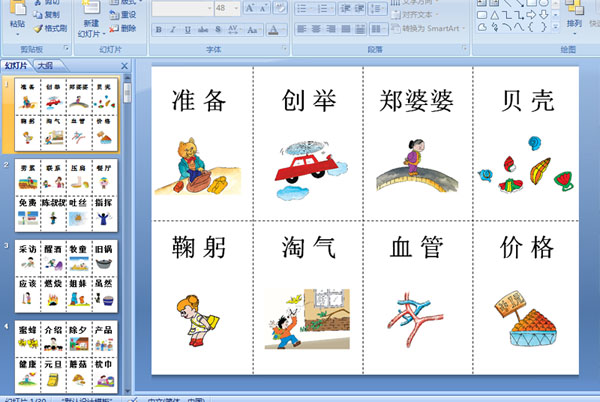Apply text shadow (S) formatting

pyautogui.click(x=218, y=29)
